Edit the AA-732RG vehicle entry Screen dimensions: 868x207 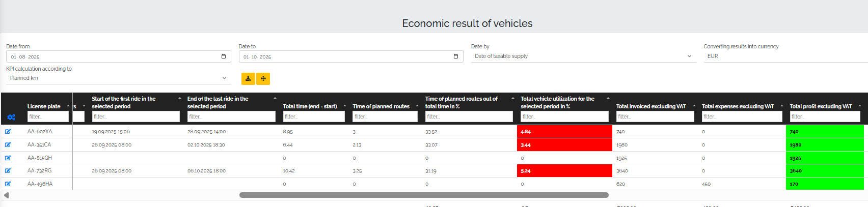tap(8, 171)
